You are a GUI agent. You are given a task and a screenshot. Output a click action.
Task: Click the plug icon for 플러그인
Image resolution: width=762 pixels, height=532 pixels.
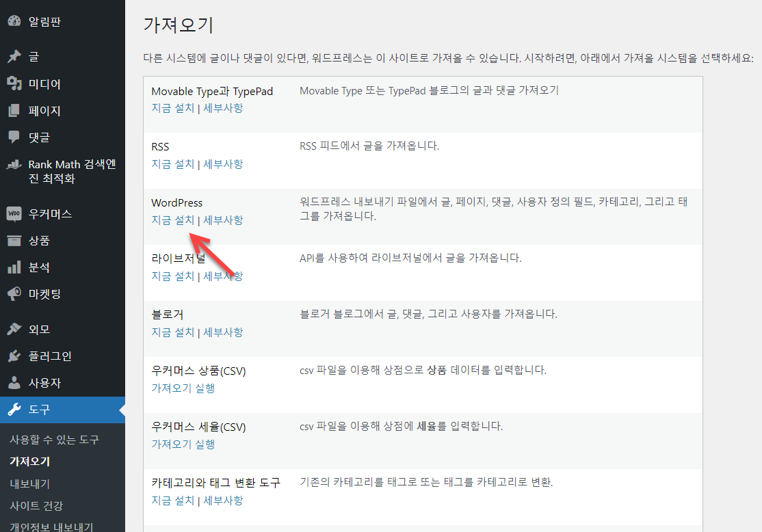pyautogui.click(x=14, y=356)
